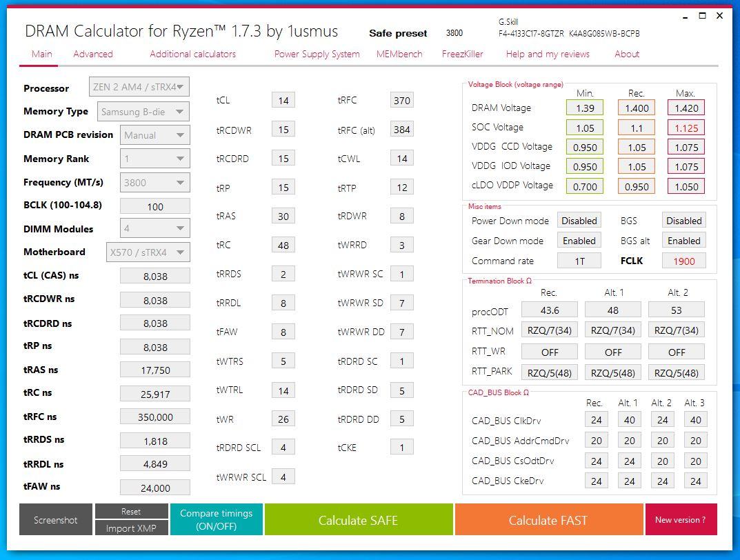Open the Additional calculators tab
740x560 pixels.
click(x=192, y=54)
